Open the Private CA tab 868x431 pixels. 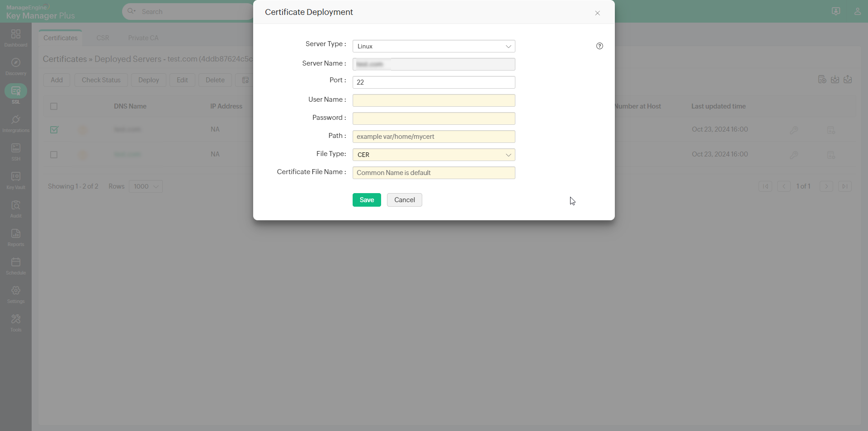click(x=143, y=38)
